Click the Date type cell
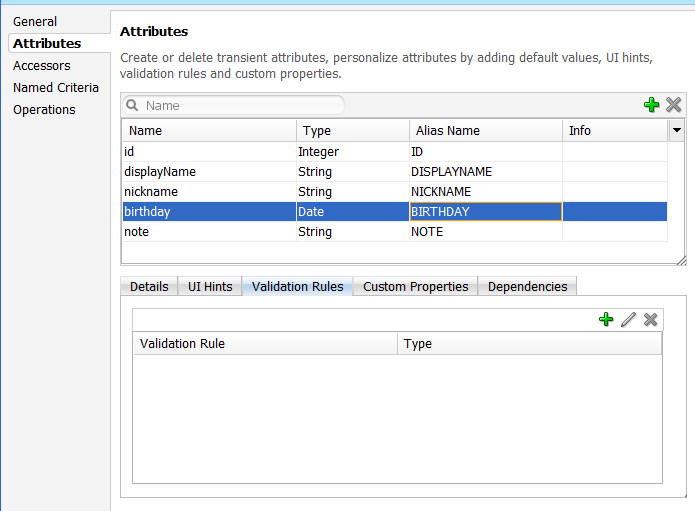The width and height of the screenshot is (695, 511). pos(353,211)
